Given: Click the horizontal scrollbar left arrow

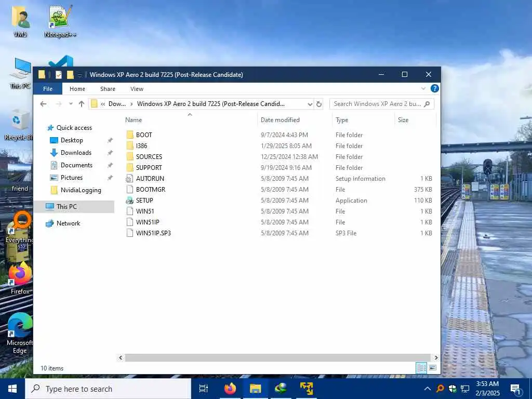Looking at the screenshot, I should [x=121, y=357].
